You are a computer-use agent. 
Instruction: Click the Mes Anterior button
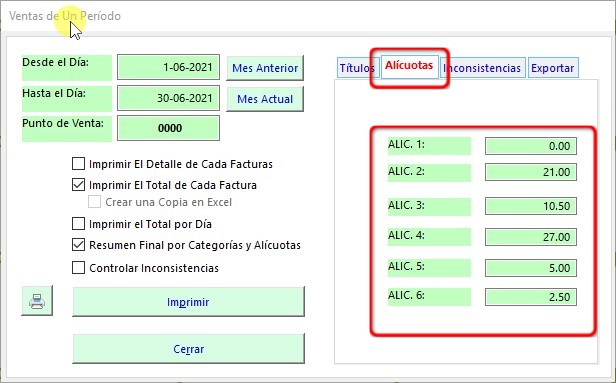(x=265, y=68)
